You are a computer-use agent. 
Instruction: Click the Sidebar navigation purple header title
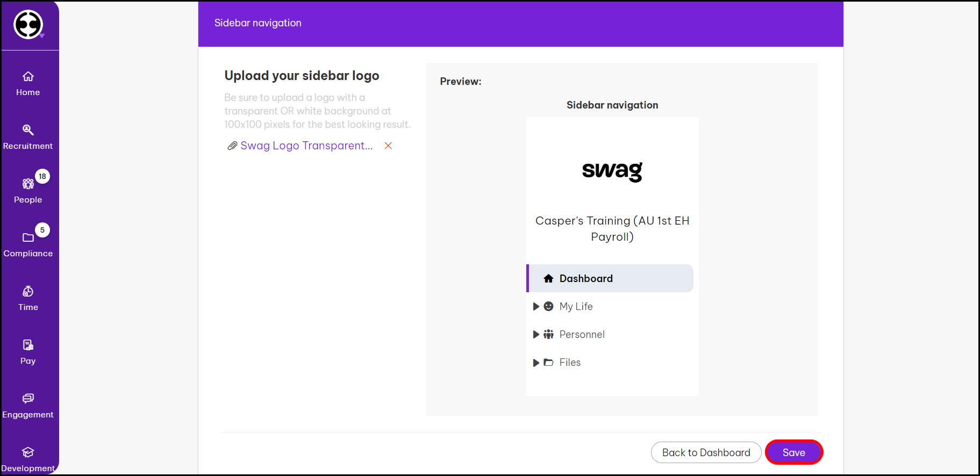click(258, 23)
